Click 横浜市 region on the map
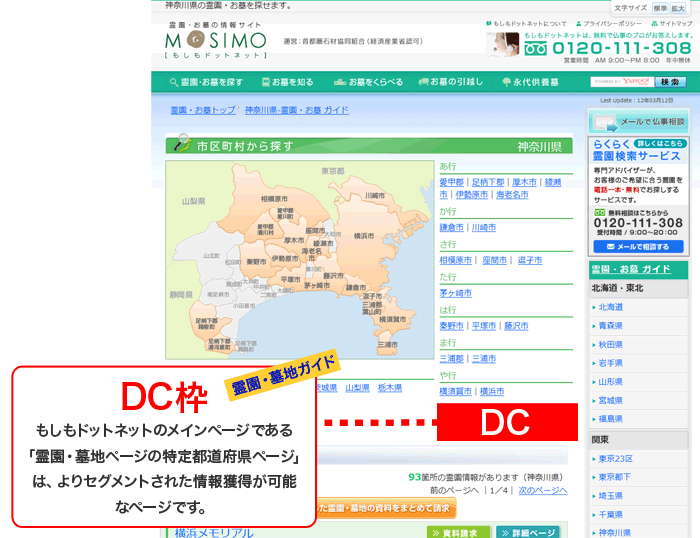Viewport: 700px width, 538px height. (x=364, y=236)
